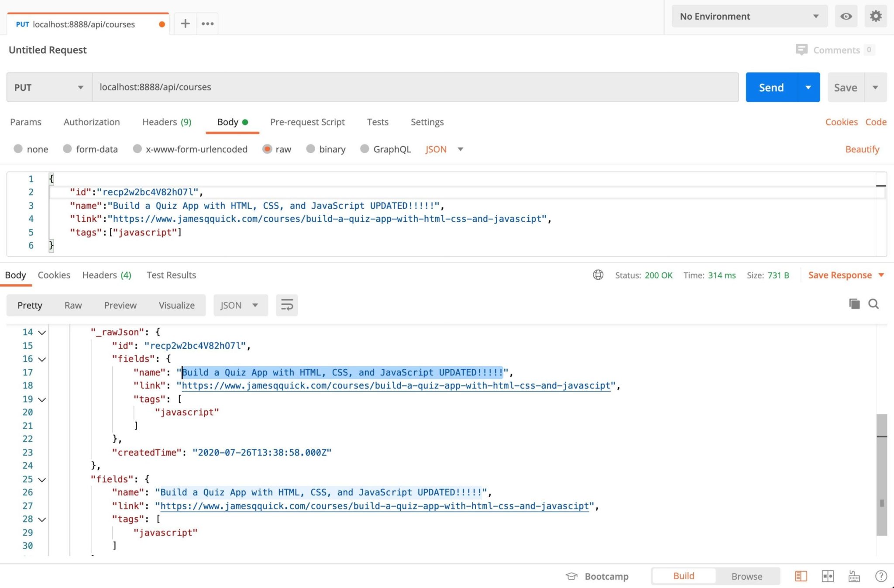Open the PUT request method dropdown
The height and width of the screenshot is (588, 894).
coord(48,87)
